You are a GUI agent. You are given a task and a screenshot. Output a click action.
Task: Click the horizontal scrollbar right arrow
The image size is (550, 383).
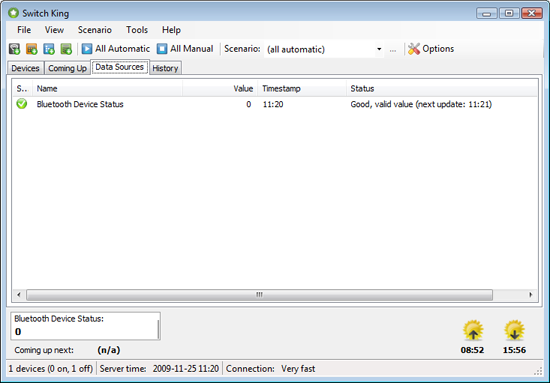point(530,295)
